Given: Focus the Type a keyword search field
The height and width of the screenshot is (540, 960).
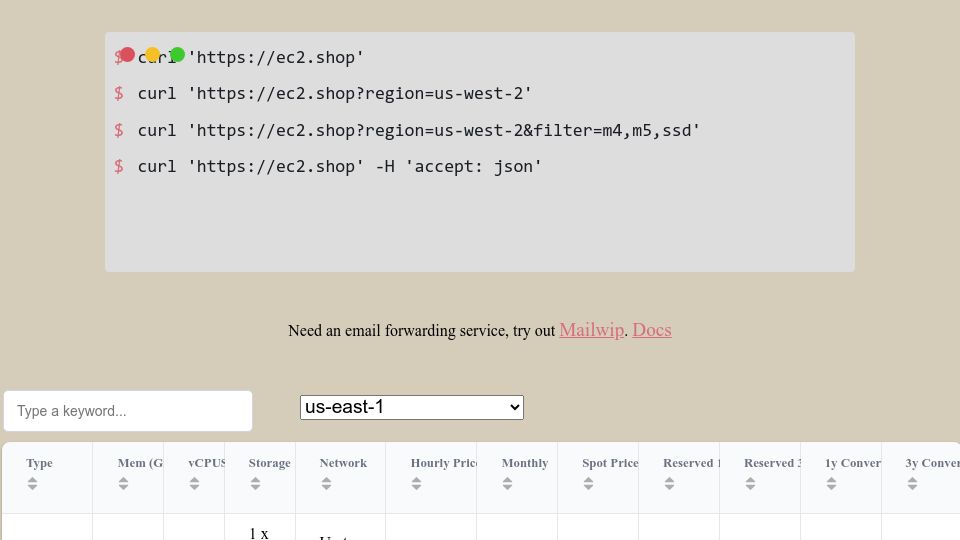Looking at the screenshot, I should click(128, 411).
